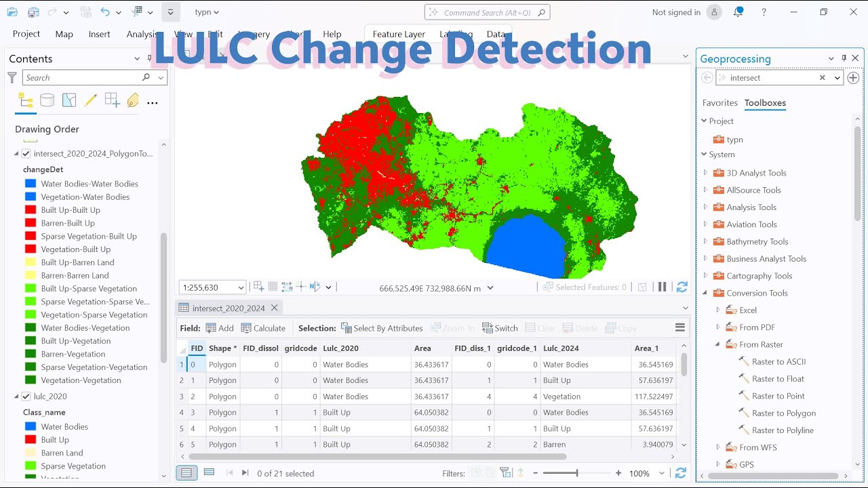Viewport: 868px width, 488px height.
Task: Toggle lulc_2020 layer visibility checkbox
Action: (26, 396)
